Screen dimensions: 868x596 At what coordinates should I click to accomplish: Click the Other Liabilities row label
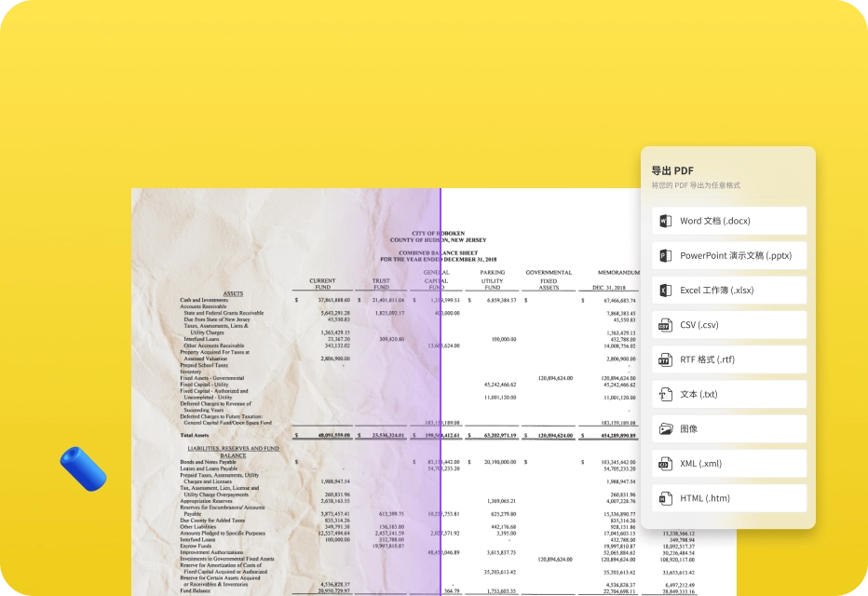(197, 527)
